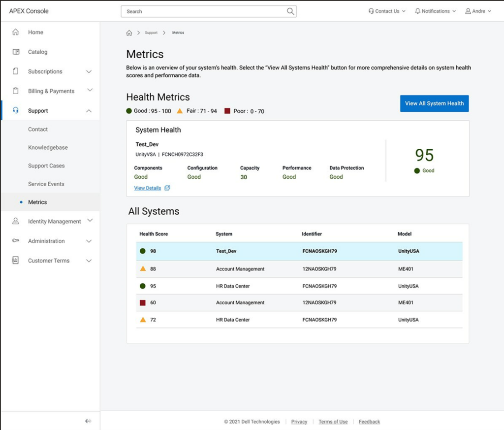The width and height of the screenshot is (504, 430).
Task: Open the Contact Us dropdown
Action: [387, 11]
